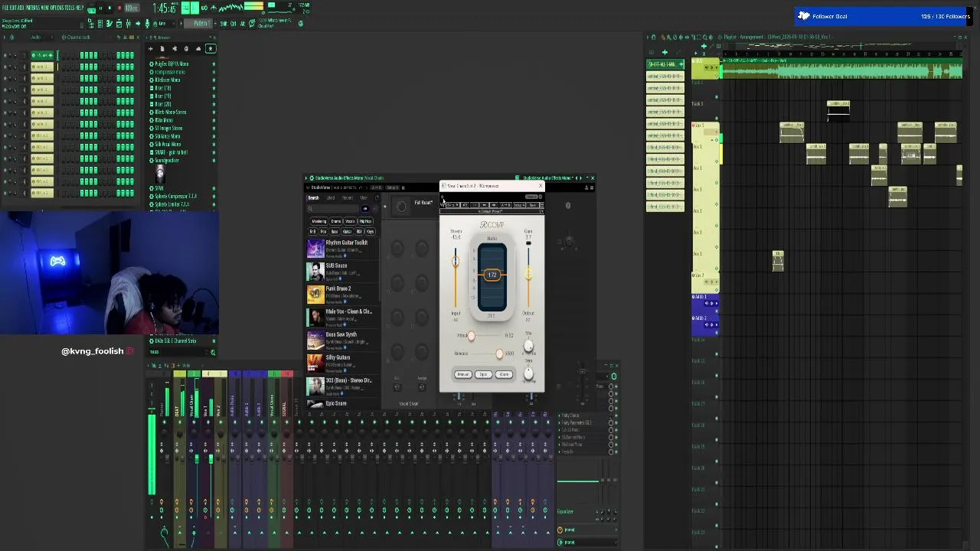
Task: Click the RComp Attack slider handle
Action: tap(472, 336)
